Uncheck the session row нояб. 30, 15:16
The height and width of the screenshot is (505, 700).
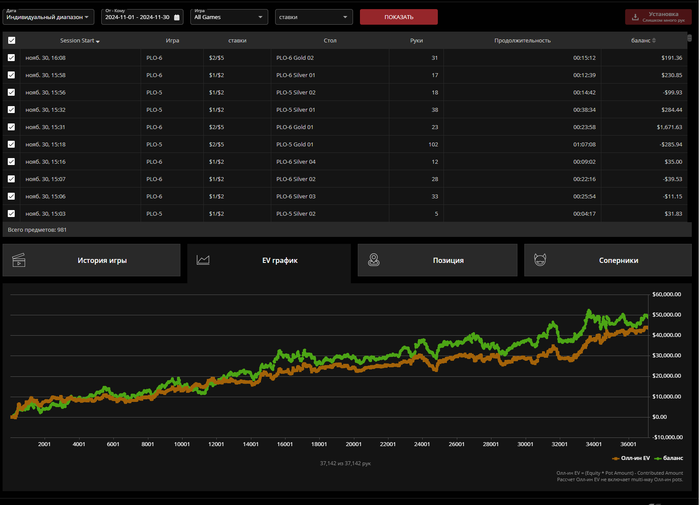click(12, 162)
